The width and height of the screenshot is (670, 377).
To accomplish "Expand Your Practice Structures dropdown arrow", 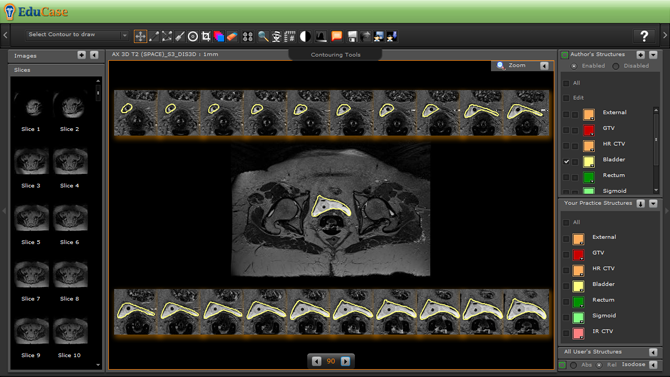I will 653,203.
